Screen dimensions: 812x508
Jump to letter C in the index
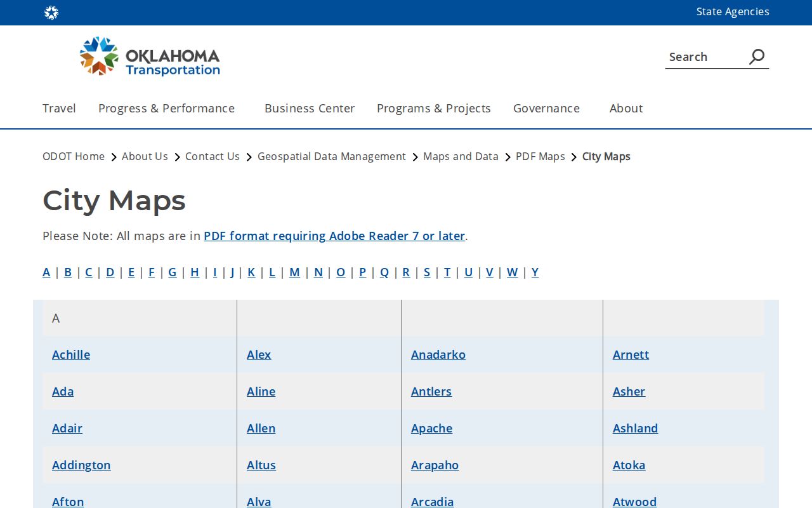[x=89, y=272]
